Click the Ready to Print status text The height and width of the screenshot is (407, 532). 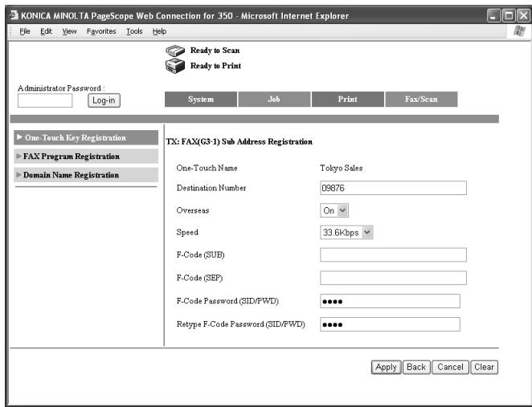click(216, 66)
